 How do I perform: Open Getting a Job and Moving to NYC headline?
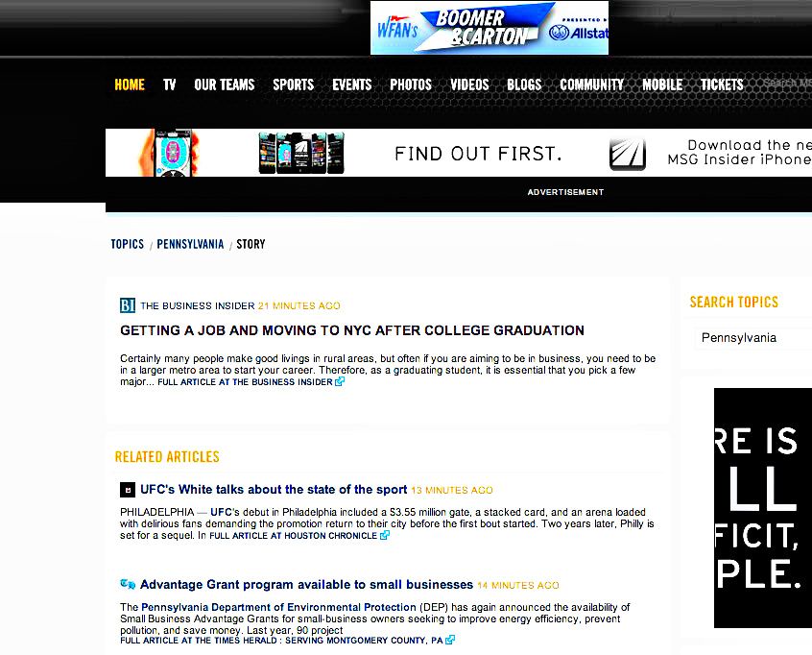(352, 330)
